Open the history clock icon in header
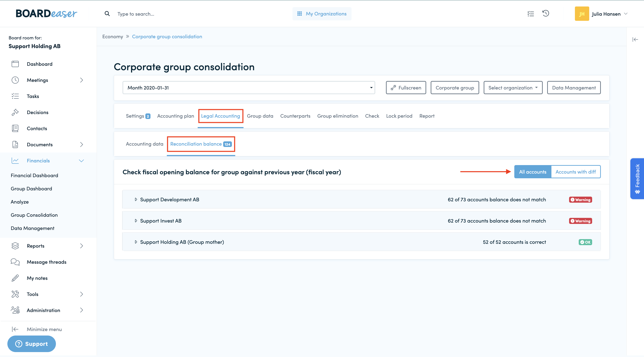Viewport: 644px width, 357px height. point(546,13)
